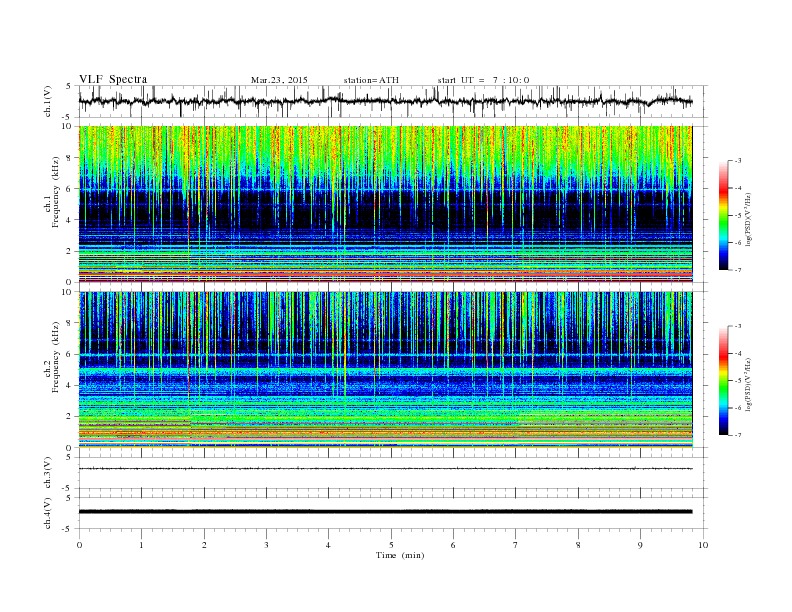Click the ch.2 spectrogram color bar
Screen dimensions: 792x612
(x=723, y=380)
